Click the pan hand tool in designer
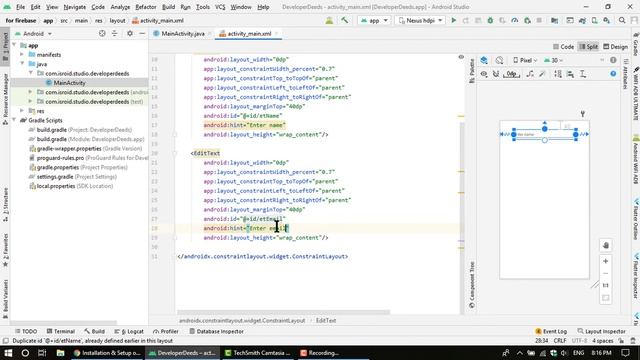 pyautogui.click(x=606, y=245)
